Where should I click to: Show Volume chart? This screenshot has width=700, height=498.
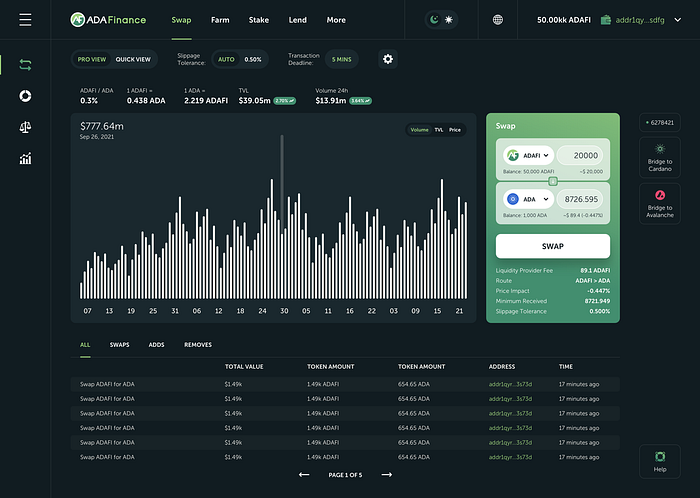click(419, 130)
